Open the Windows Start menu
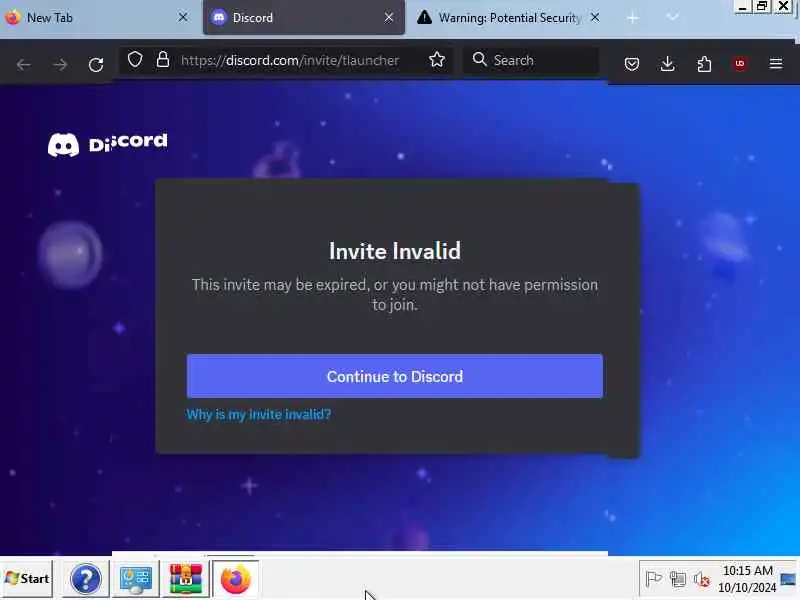This screenshot has height=600, width=800. [27, 579]
